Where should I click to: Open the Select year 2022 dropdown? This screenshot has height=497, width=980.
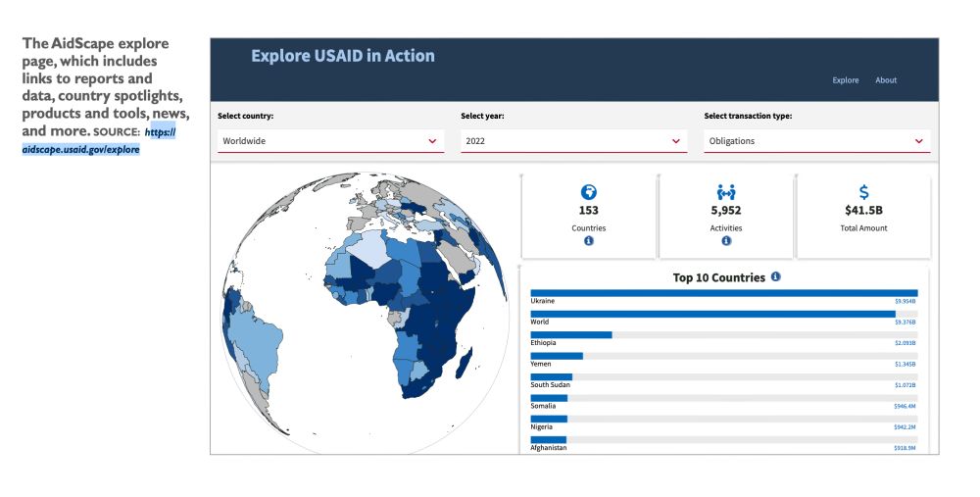click(x=573, y=141)
